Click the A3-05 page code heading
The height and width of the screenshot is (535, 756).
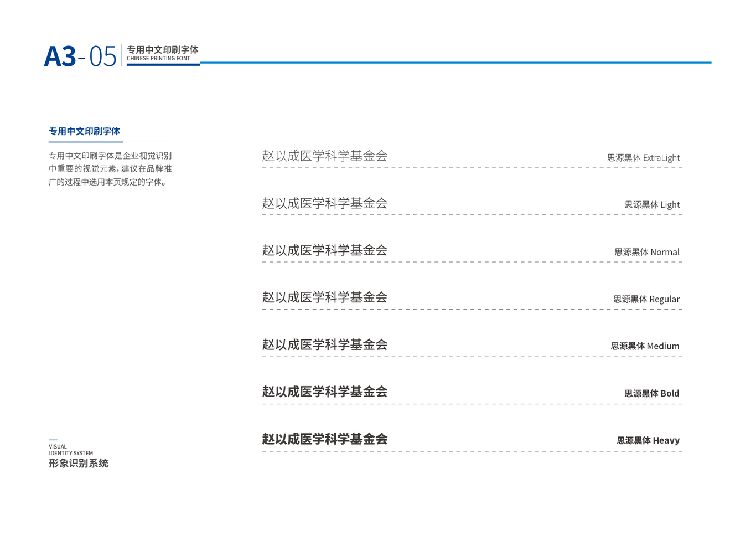pos(80,56)
